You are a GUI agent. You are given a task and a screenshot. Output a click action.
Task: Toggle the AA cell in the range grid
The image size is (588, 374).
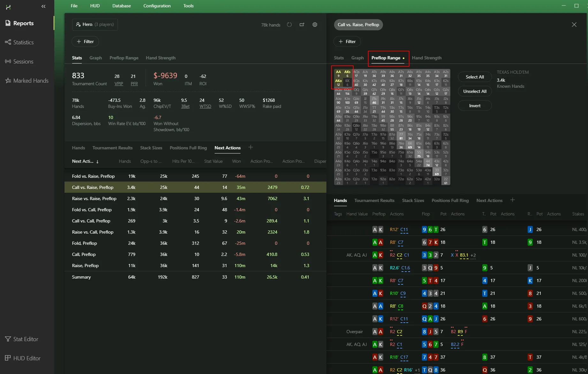tap(338, 74)
